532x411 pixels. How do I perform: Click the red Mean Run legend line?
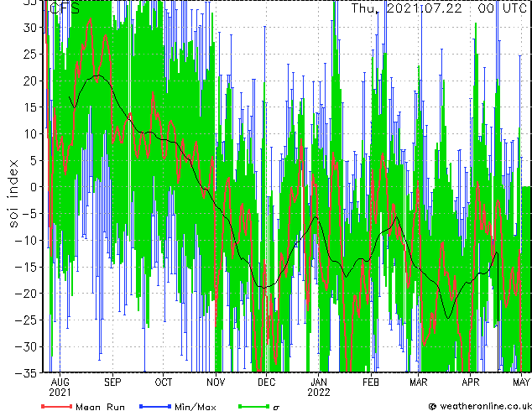coord(57,406)
